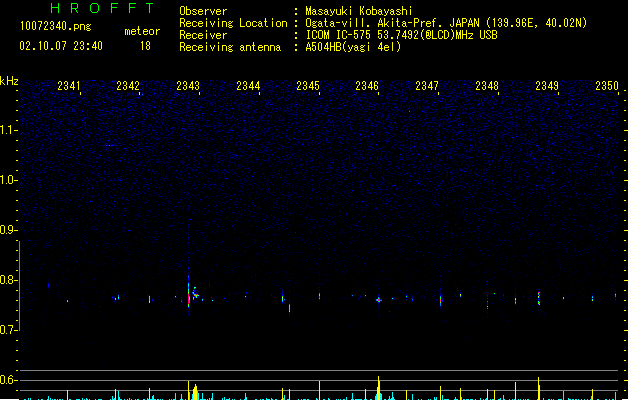Click the HROFFT title text
This screenshot has height=400, width=629.
click(x=102, y=8)
